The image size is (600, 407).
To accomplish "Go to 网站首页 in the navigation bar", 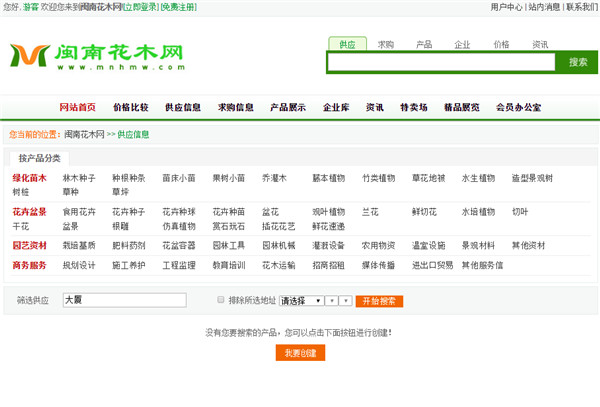I will click(x=78, y=107).
